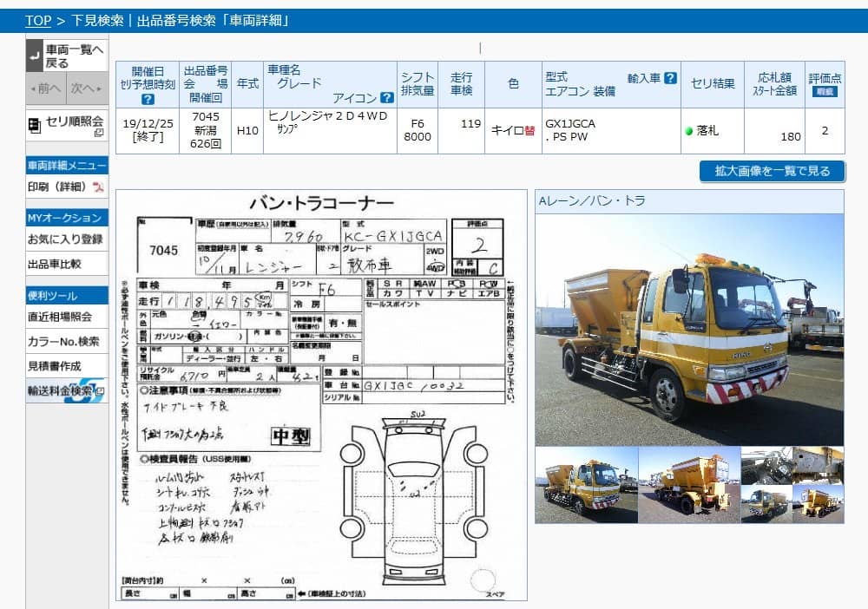Click the PDF icon next to 印刷（詳細）

click(98, 187)
